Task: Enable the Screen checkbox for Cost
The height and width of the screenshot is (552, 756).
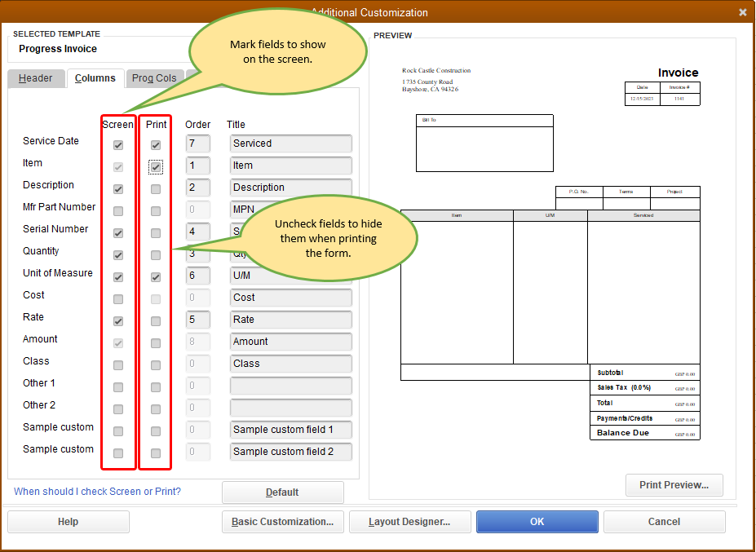Action: (118, 298)
